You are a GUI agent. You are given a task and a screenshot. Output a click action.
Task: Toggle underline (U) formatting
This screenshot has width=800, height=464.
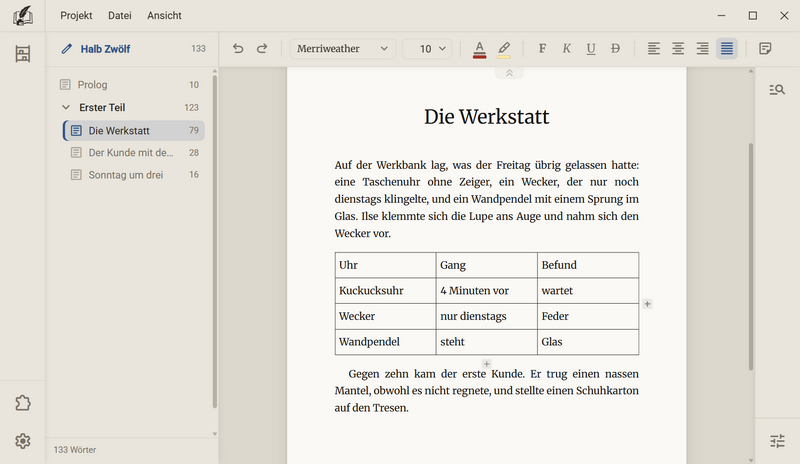click(x=591, y=48)
